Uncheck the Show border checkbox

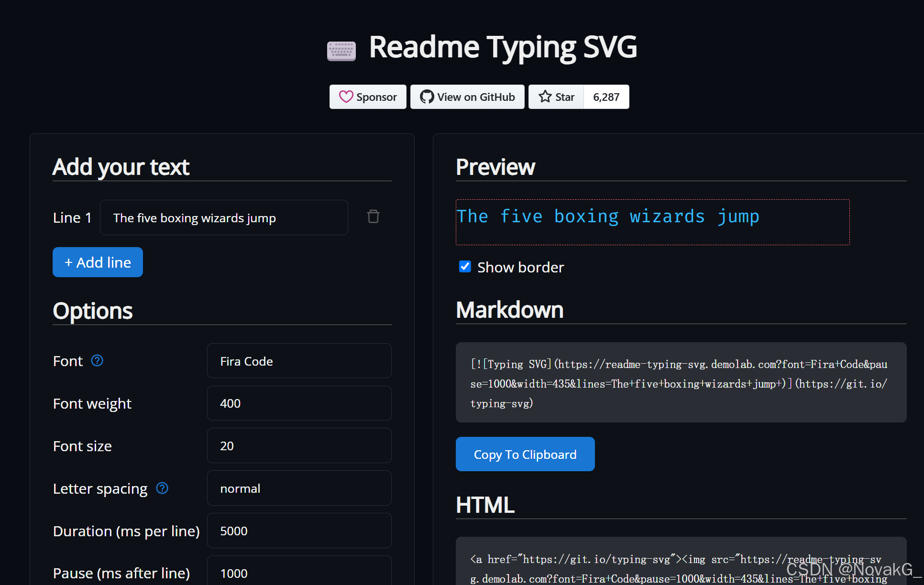(465, 267)
